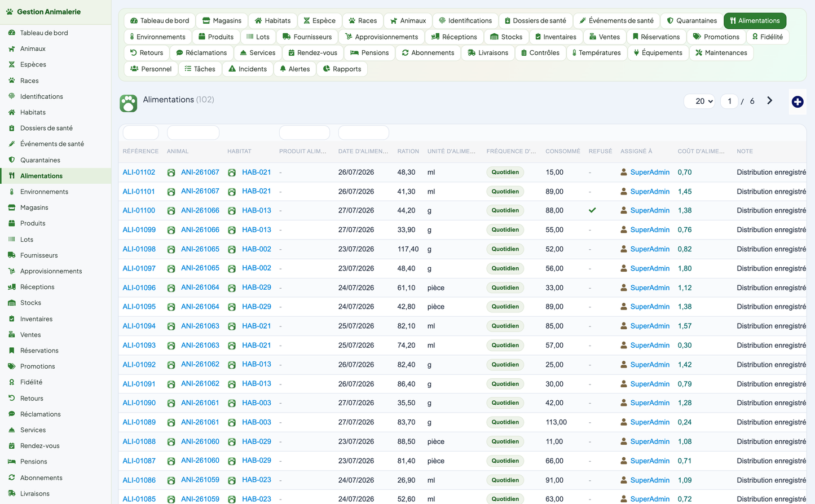Click the habitat icon beside HAB-013 in row ALI-01100
The image size is (815, 504).
pyautogui.click(x=231, y=211)
